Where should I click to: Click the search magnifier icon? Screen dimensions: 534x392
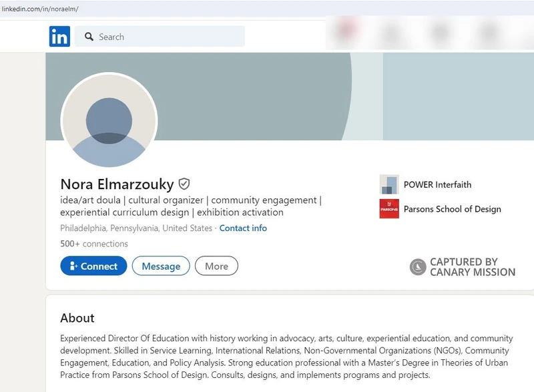tap(89, 37)
